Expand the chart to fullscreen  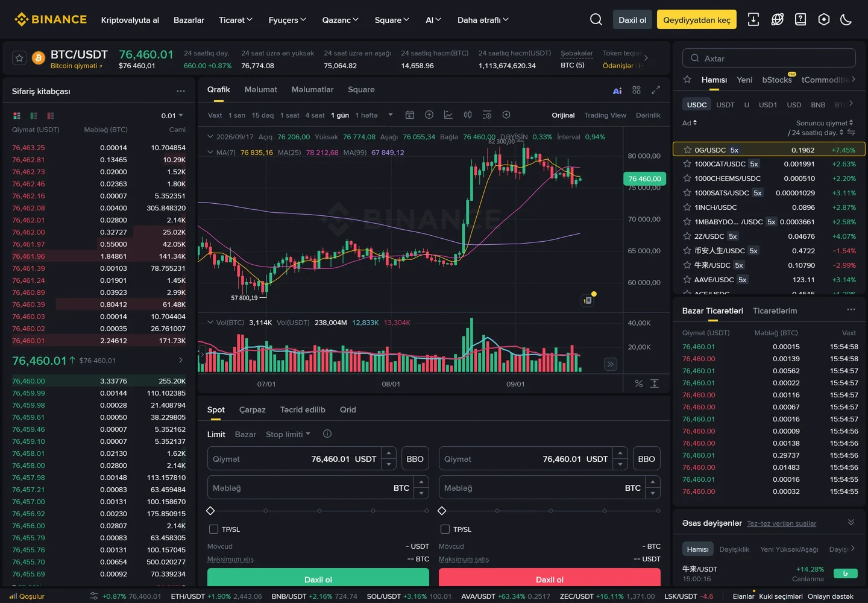click(x=656, y=90)
